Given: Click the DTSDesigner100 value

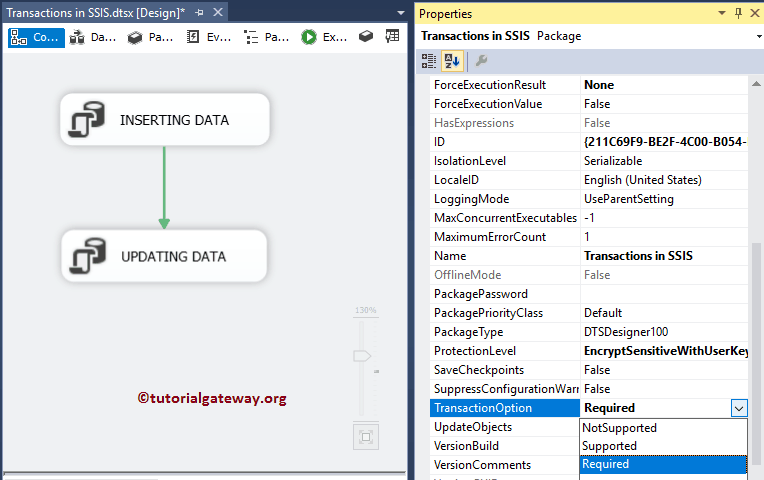Looking at the screenshot, I should coord(664,332).
